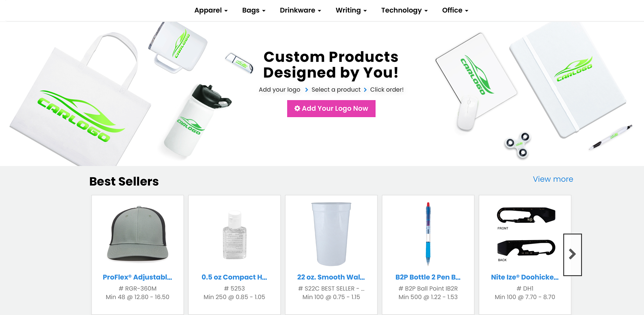Open the ProFlex Adjustable cap product link
644x315 pixels.
point(138,277)
